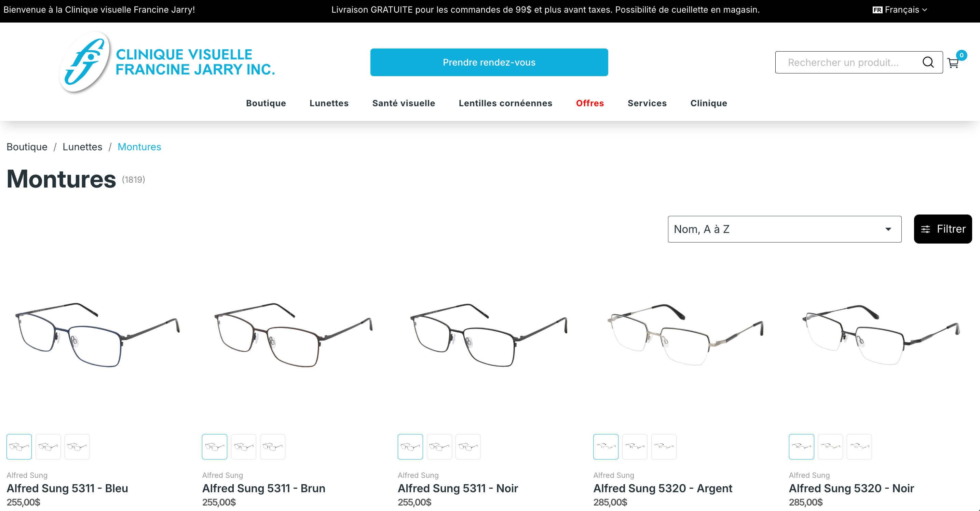Viewport: 980px width, 511px height.
Task: Select second thumbnail of Alfred Sung 5320 Argent
Action: 635,447
